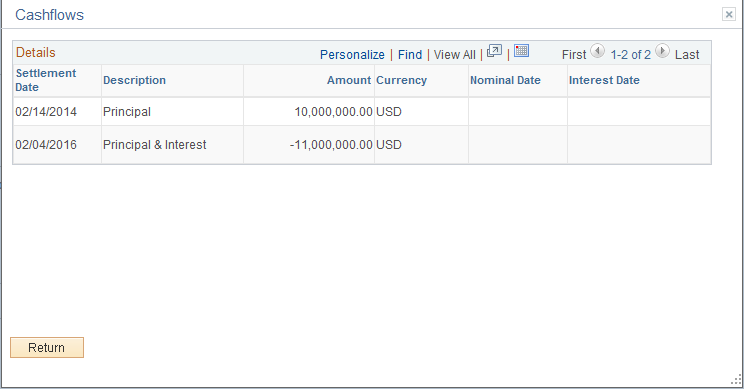Click the Cashflows dialog title

pyautogui.click(x=49, y=15)
